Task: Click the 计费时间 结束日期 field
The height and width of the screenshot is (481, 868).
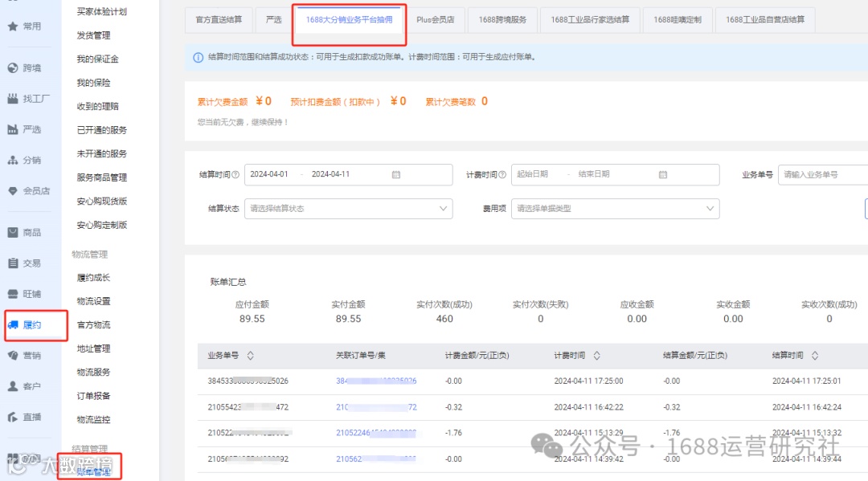Action: [x=594, y=174]
